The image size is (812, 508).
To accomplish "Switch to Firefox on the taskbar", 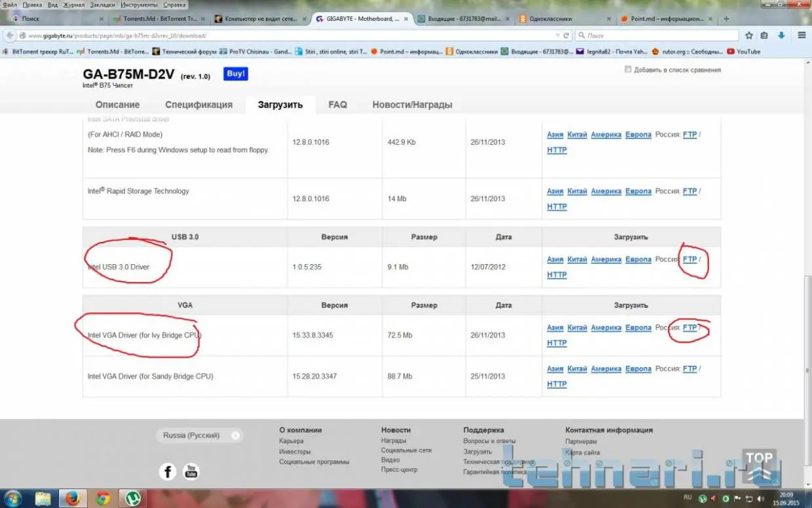I will click(x=73, y=499).
